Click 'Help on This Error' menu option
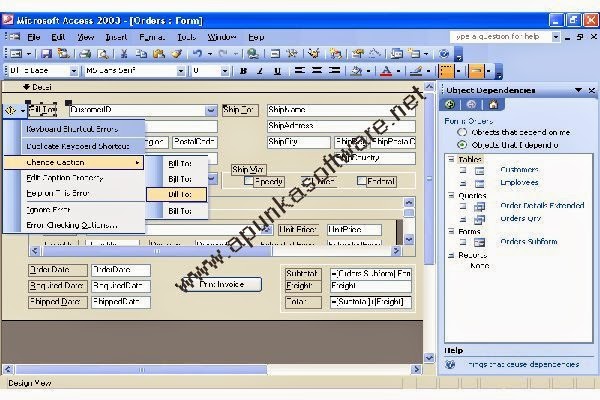Viewport: 600px width, 400px height. point(57,193)
